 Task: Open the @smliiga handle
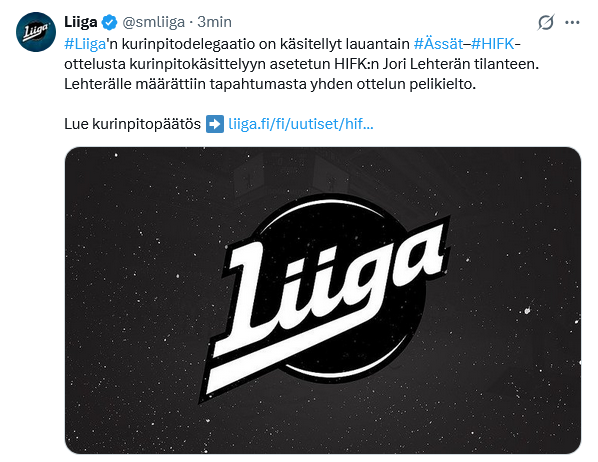pyautogui.click(x=153, y=22)
